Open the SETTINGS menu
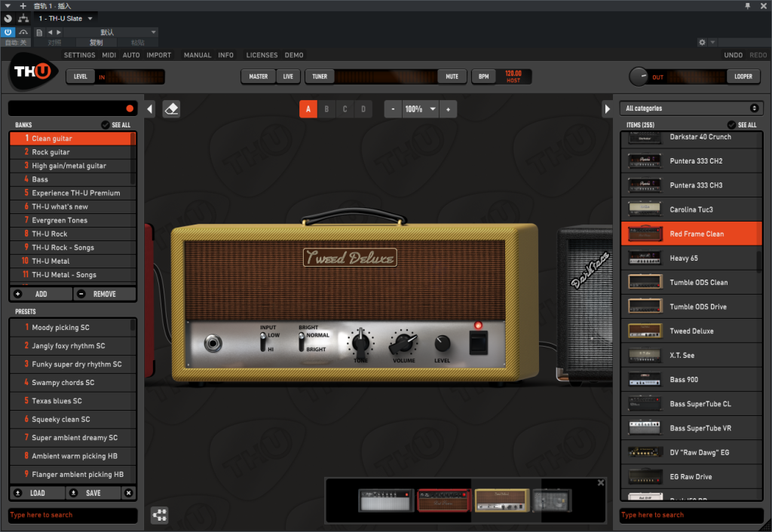Image resolution: width=772 pixels, height=532 pixels. point(80,55)
